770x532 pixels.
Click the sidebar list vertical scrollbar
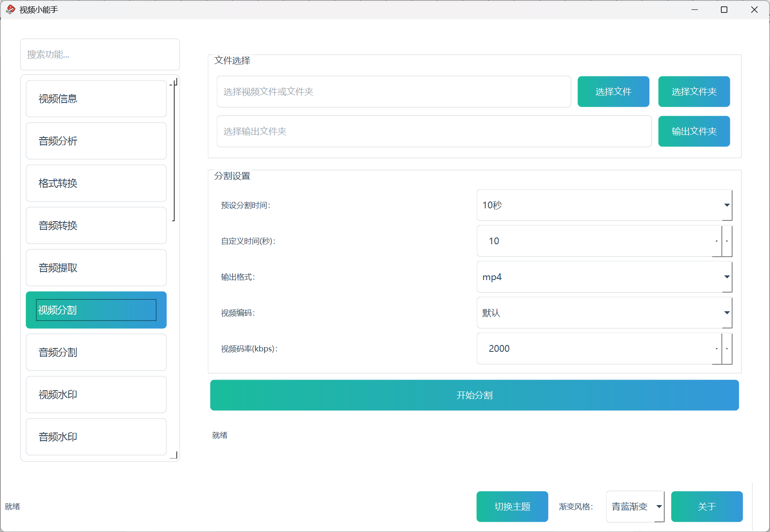coord(174,149)
